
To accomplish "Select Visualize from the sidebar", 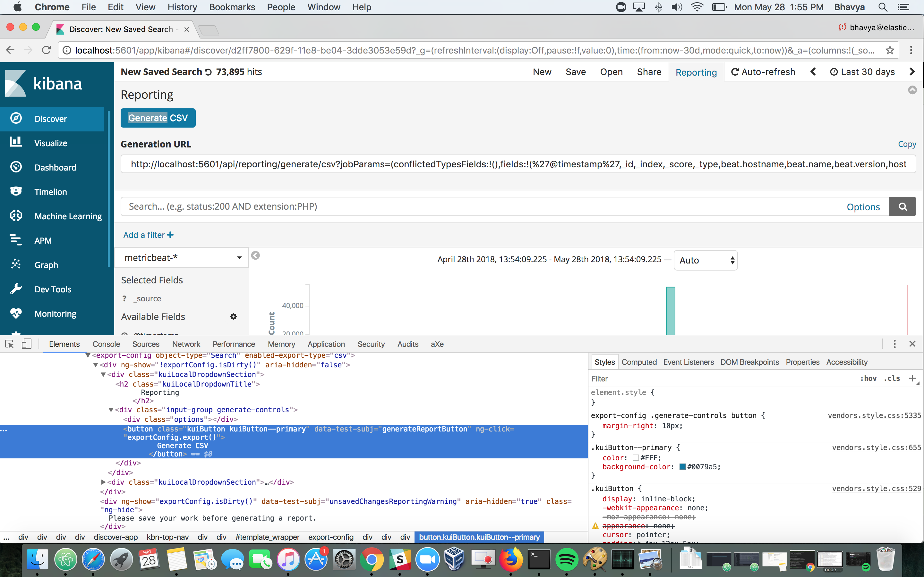I will (51, 143).
